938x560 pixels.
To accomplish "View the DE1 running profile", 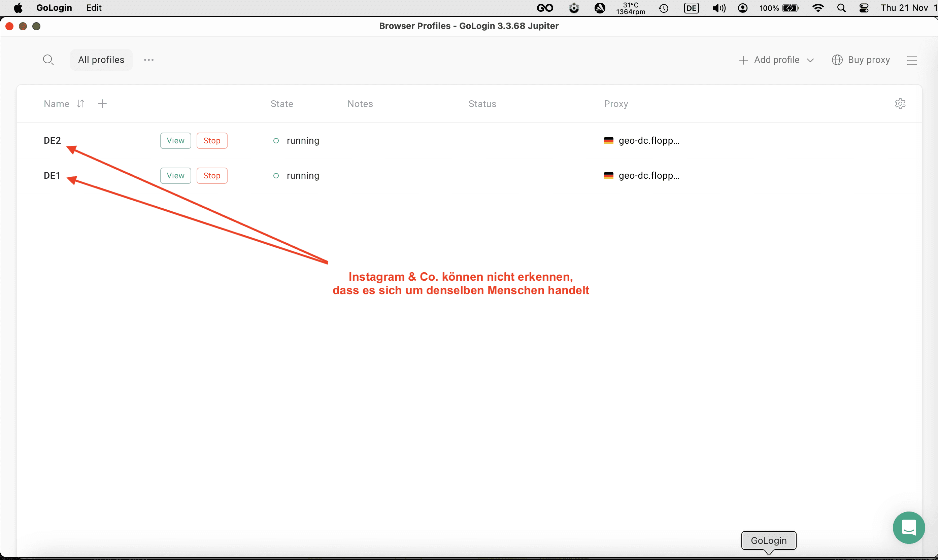I will coord(175,176).
